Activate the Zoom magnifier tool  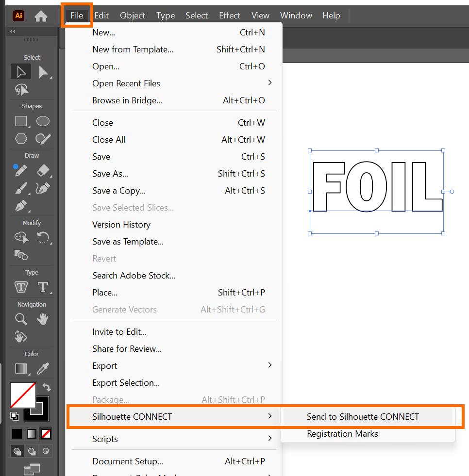(x=21, y=319)
